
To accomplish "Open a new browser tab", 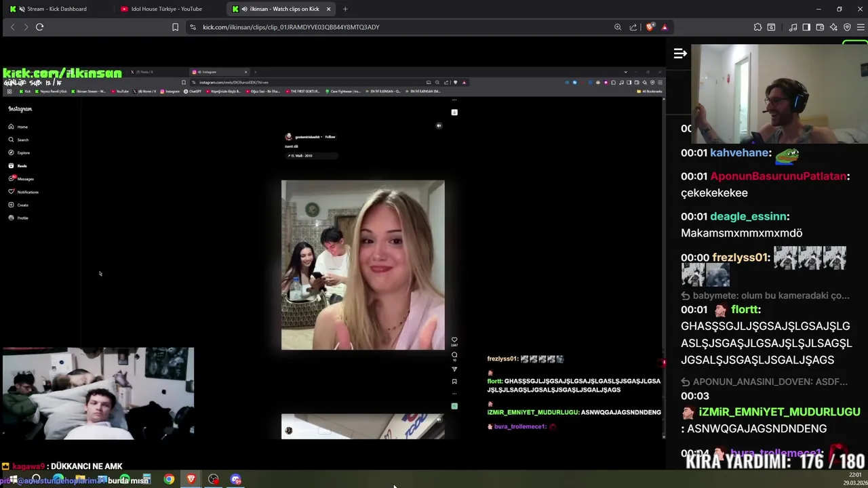I will point(345,9).
